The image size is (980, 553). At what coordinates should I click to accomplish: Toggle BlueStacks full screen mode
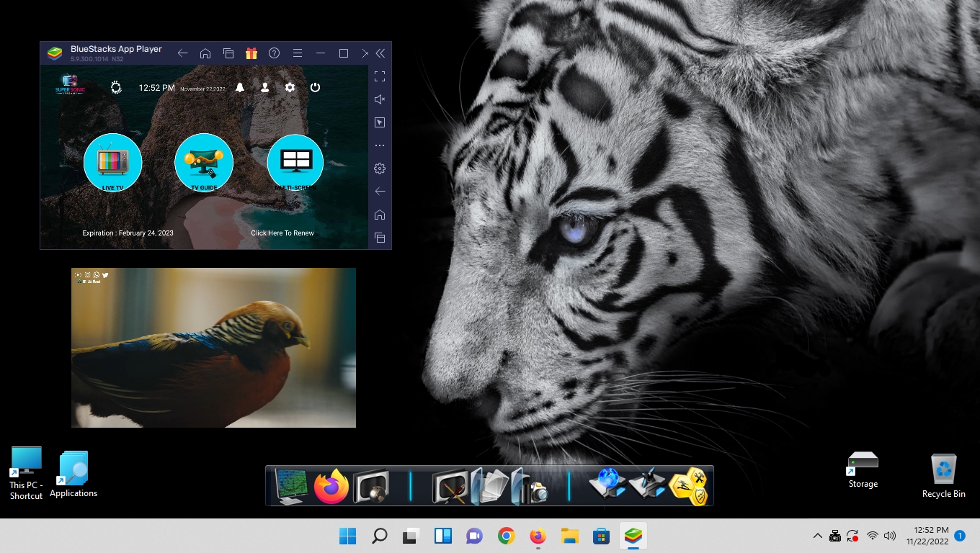click(380, 76)
